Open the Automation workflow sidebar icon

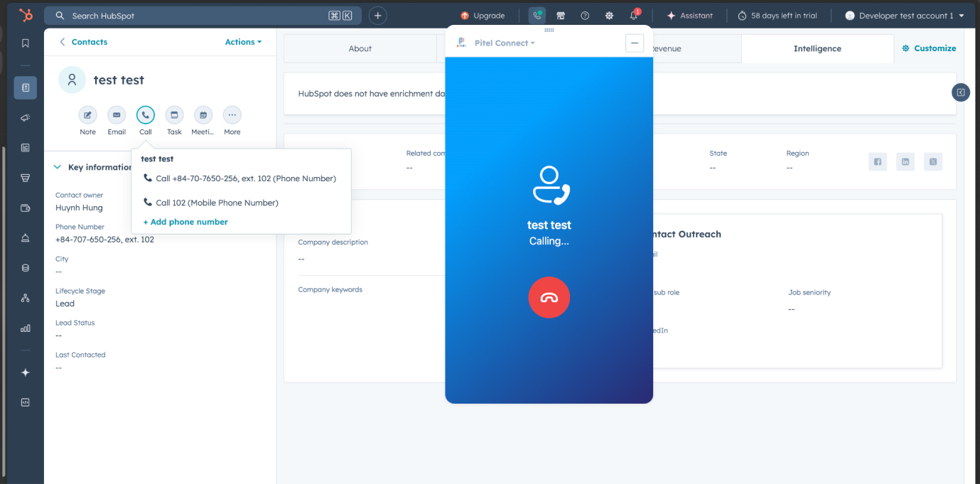click(x=26, y=299)
